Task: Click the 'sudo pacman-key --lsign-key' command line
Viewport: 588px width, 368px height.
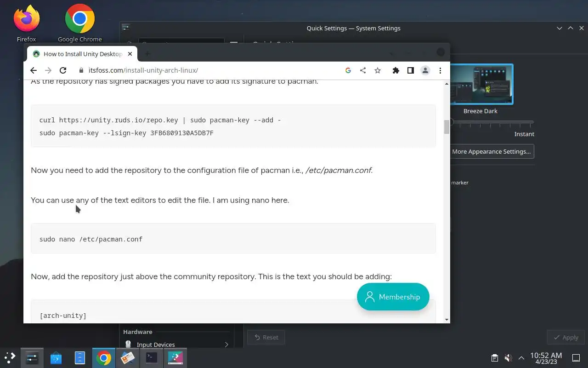Action: (126, 133)
